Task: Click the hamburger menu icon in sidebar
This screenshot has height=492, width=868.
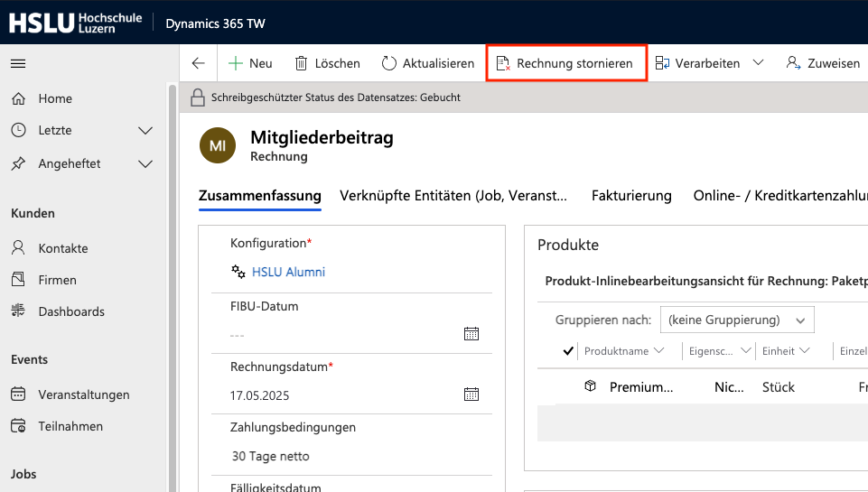Action: (18, 64)
